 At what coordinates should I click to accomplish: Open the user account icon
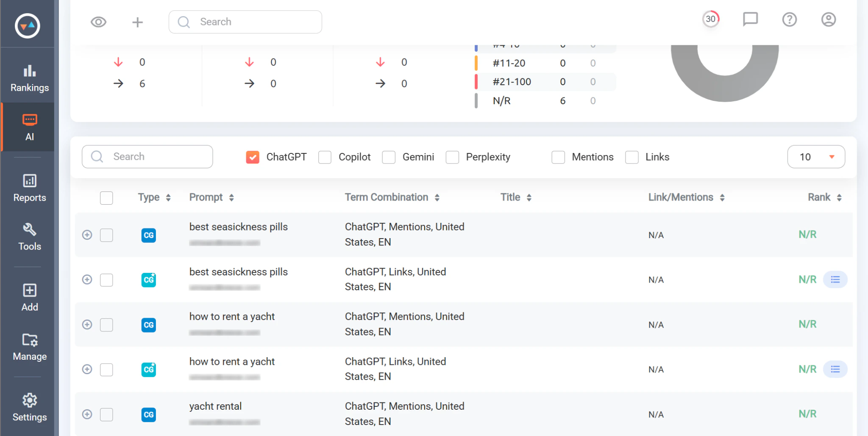click(828, 19)
